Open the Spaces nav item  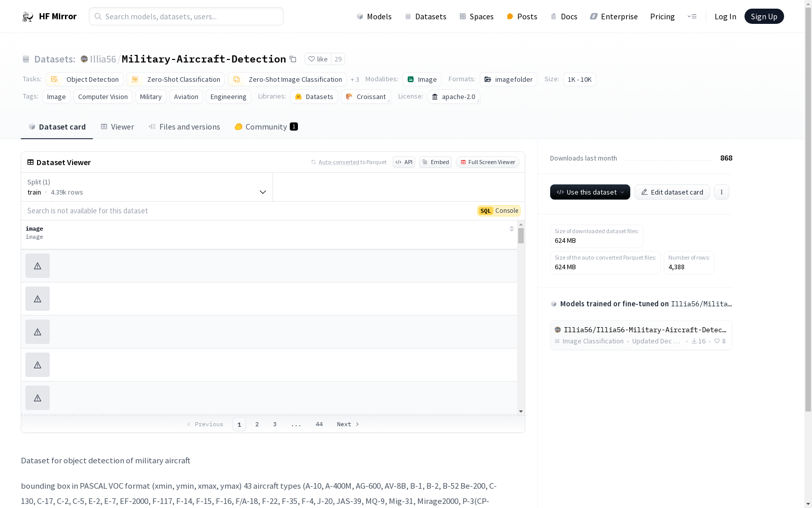477,16
